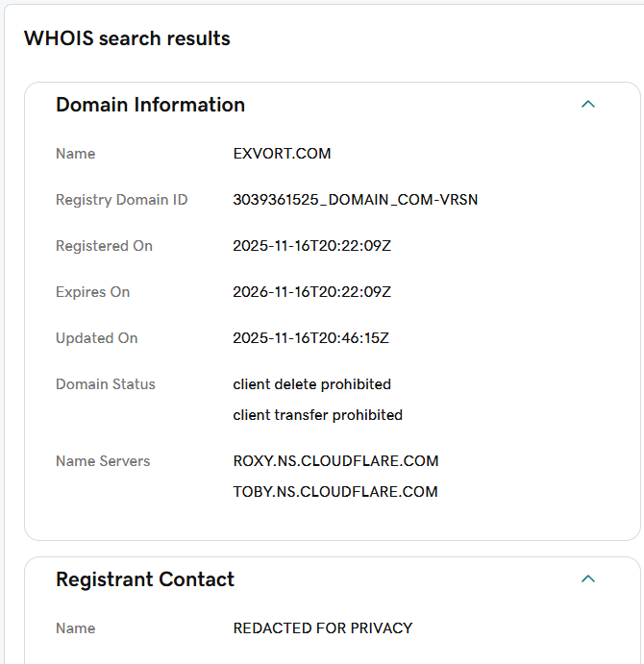Image resolution: width=644 pixels, height=664 pixels.
Task: Click TOBY.NS.CLOUDFLARE.COM name server
Action: tap(335, 492)
